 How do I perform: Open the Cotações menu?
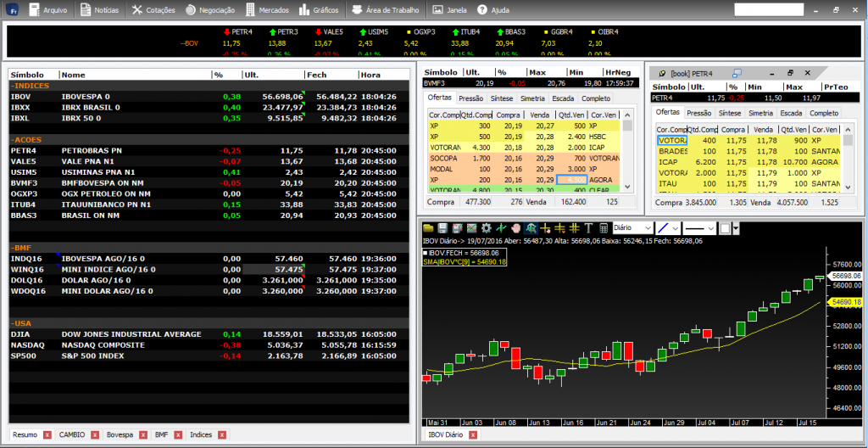coord(154,9)
